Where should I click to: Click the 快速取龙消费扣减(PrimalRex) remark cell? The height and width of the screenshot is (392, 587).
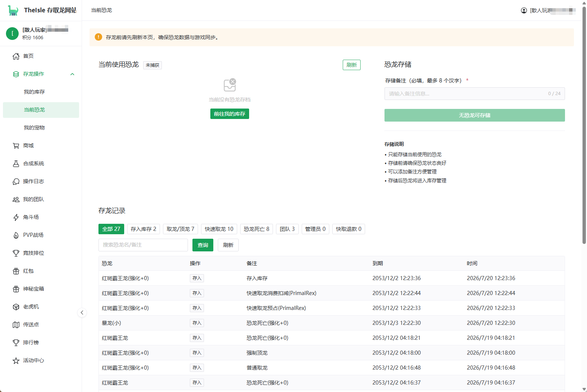coord(282,293)
